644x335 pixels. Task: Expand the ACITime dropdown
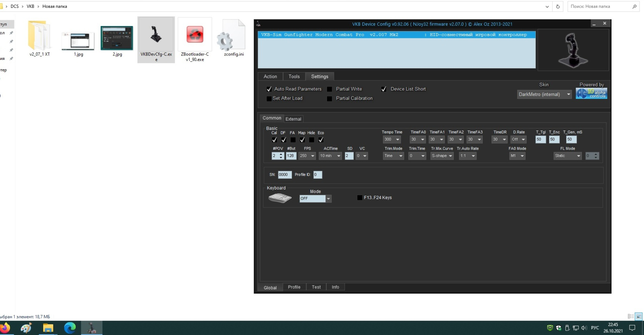click(330, 156)
